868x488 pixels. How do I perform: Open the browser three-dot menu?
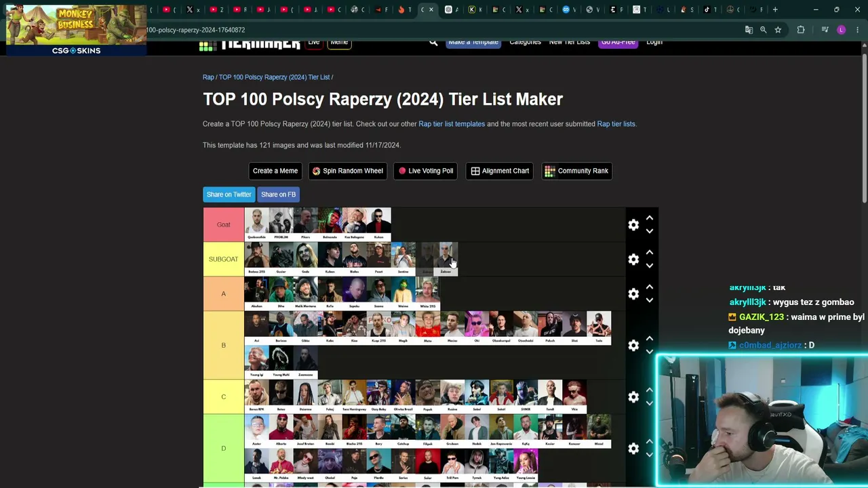click(858, 30)
